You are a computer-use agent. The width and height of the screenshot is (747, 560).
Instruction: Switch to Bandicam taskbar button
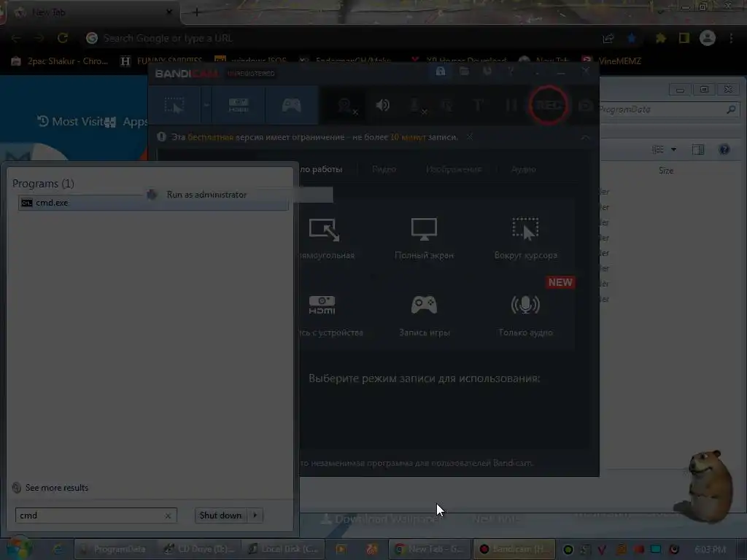pos(514,549)
